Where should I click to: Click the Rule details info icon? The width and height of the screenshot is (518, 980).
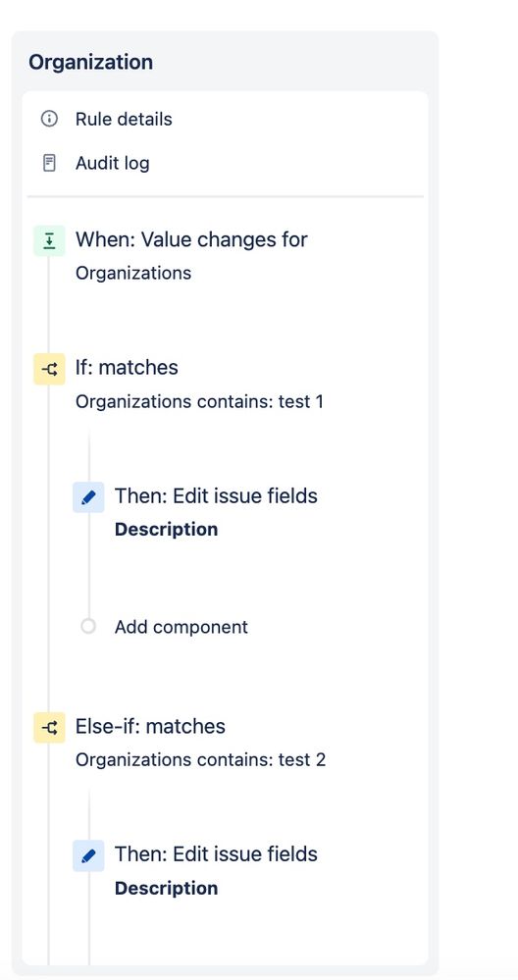tap(49, 119)
